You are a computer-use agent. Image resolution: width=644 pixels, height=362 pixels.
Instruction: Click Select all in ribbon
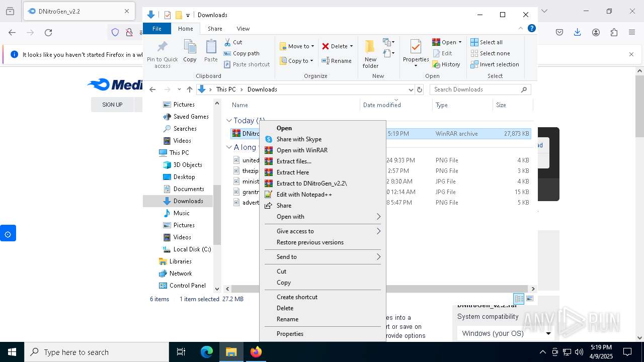(486, 42)
